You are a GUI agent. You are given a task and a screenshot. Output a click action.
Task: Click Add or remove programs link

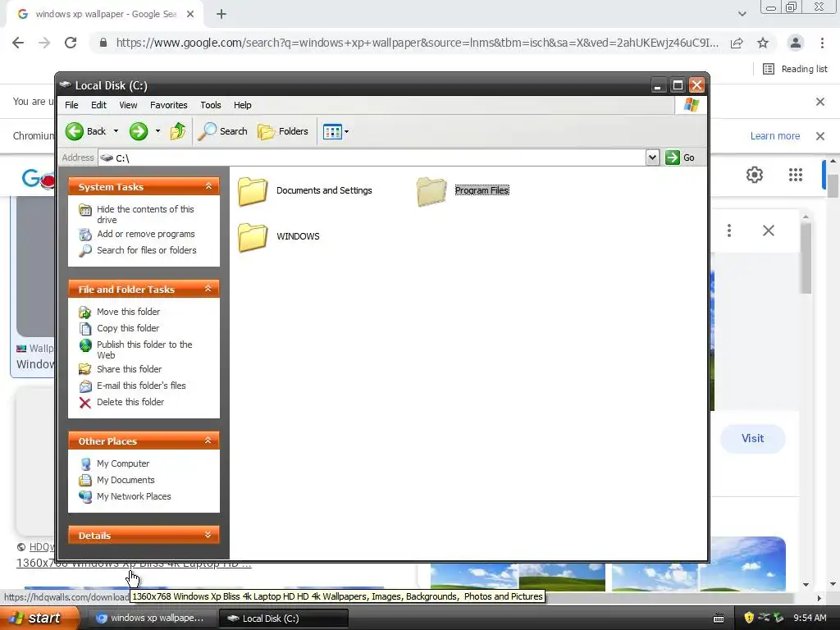[x=146, y=234]
